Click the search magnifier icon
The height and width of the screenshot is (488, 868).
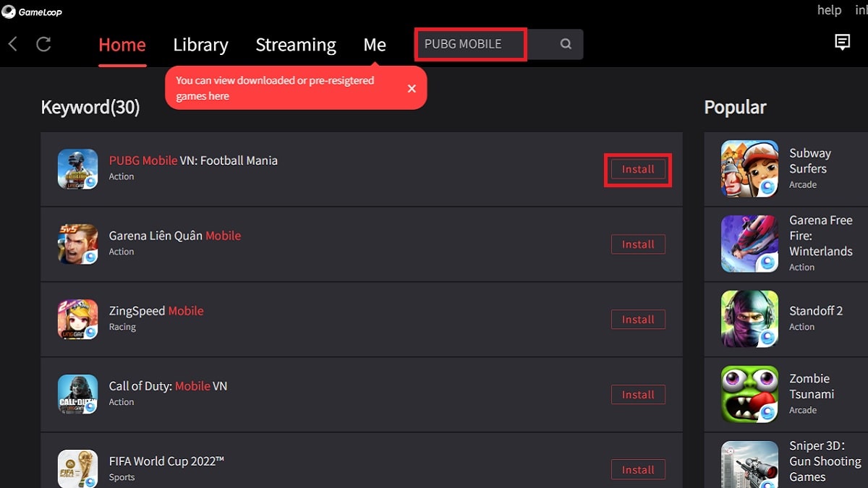point(566,44)
